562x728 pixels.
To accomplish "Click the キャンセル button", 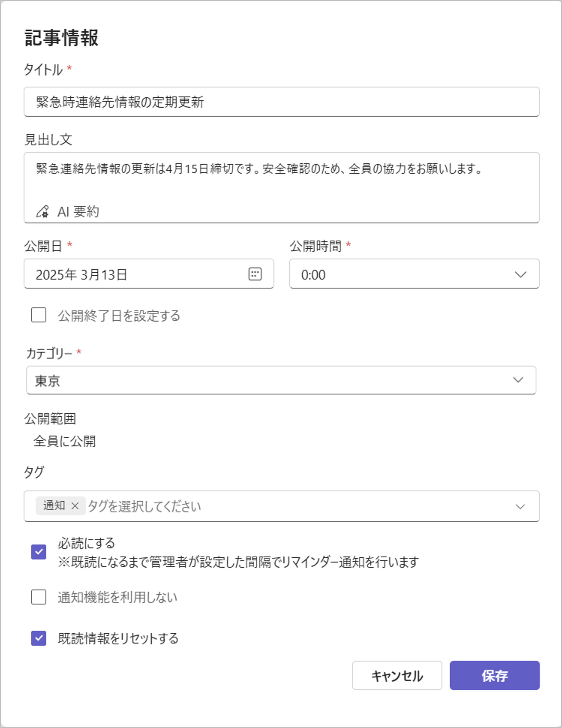I will coord(397,676).
